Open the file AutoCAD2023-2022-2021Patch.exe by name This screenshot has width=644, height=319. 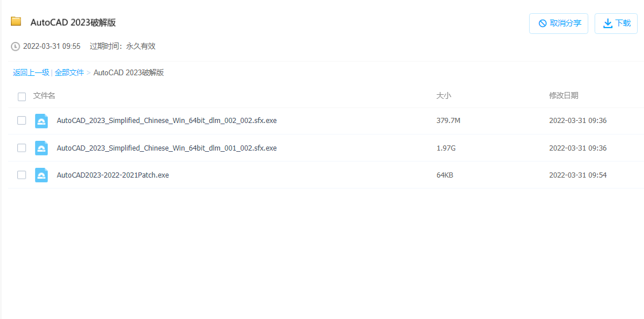point(113,175)
